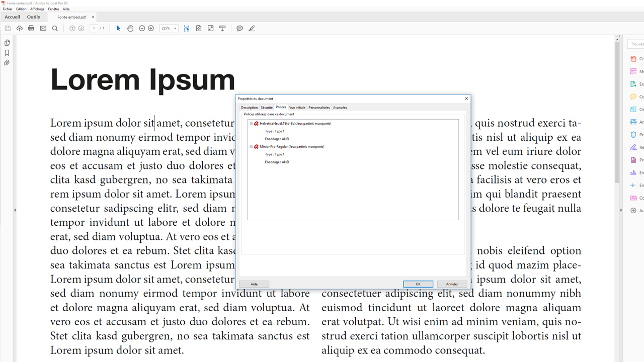Expand the left navigation pane arrow
The width and height of the screenshot is (644, 362).
(15, 210)
